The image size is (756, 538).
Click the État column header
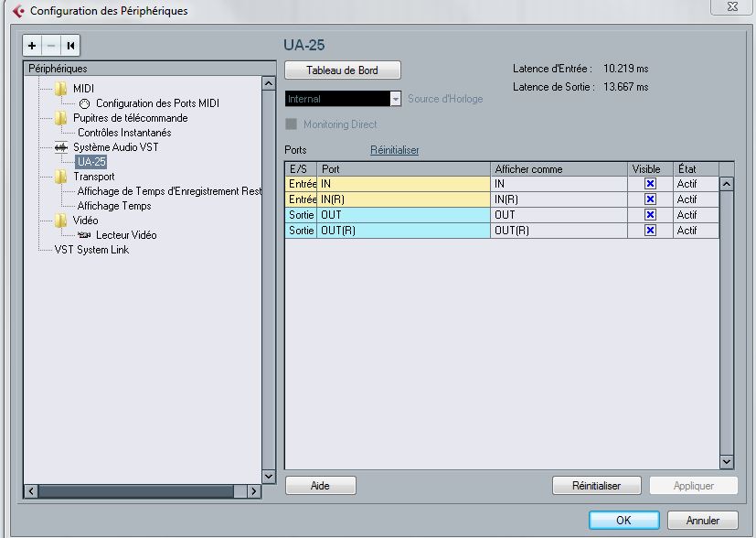(x=696, y=169)
